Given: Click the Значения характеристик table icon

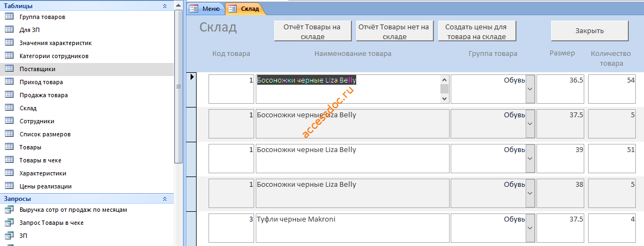Looking at the screenshot, I should pos(9,43).
